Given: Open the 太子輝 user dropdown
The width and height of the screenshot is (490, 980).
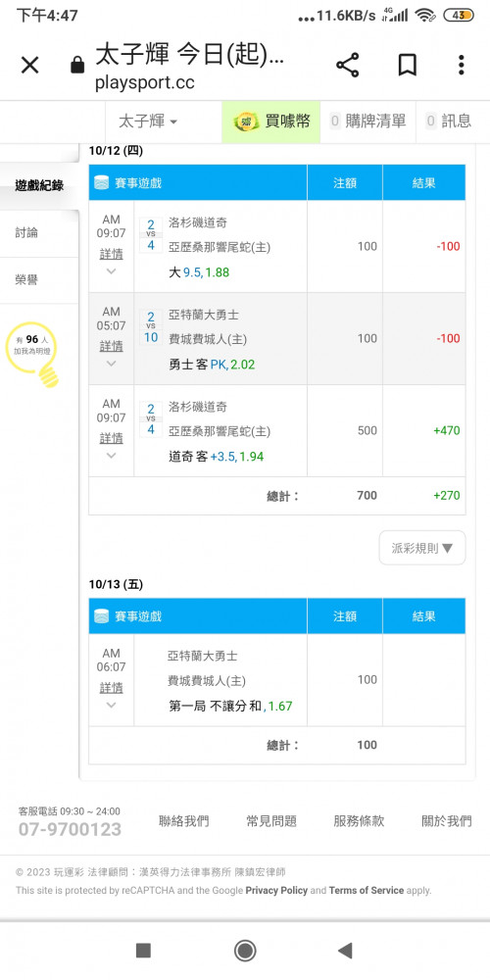Looking at the screenshot, I should click(x=148, y=122).
